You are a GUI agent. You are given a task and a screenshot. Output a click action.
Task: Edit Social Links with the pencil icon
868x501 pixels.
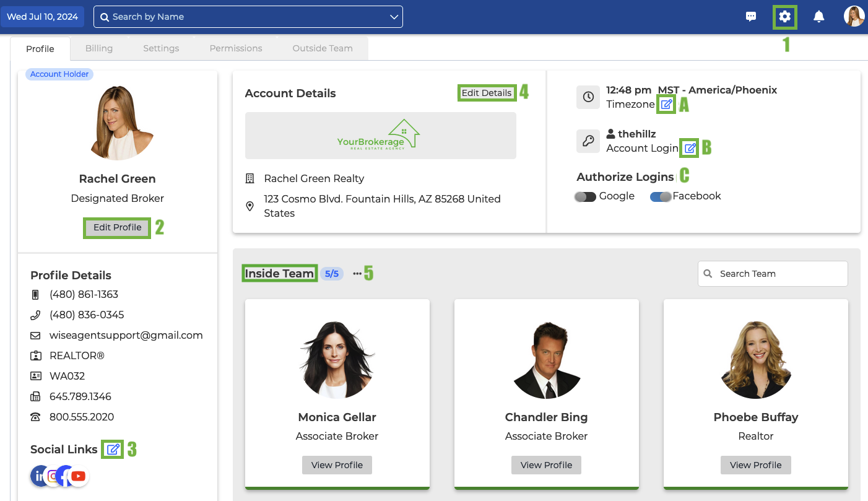pyautogui.click(x=113, y=449)
